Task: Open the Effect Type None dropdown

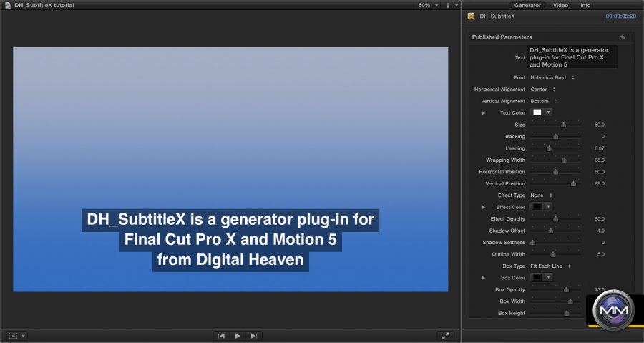Action: point(542,195)
